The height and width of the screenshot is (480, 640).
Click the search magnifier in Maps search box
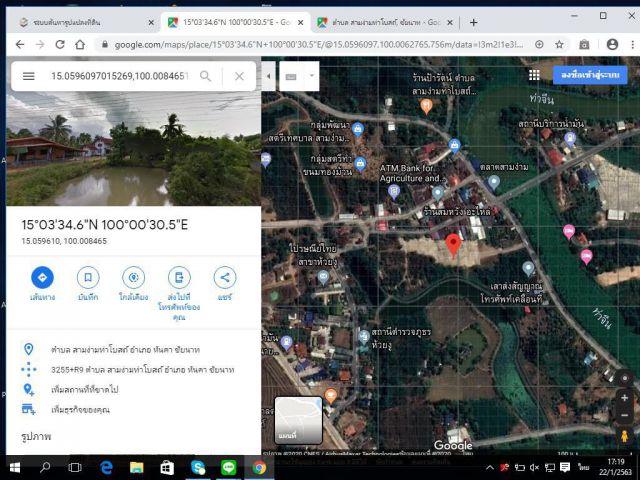(205, 76)
